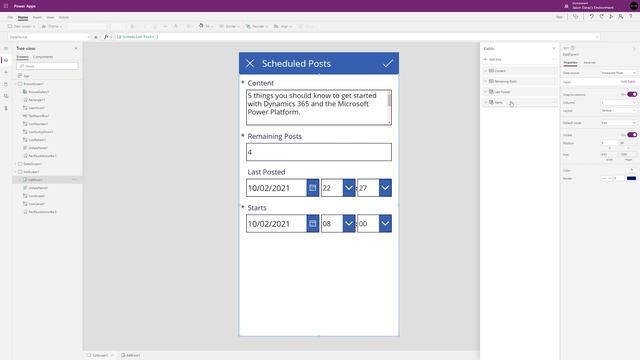This screenshot has width=640, height=360.
Task: Open the Starts minute dropdown showing 00
Action: [385, 224]
